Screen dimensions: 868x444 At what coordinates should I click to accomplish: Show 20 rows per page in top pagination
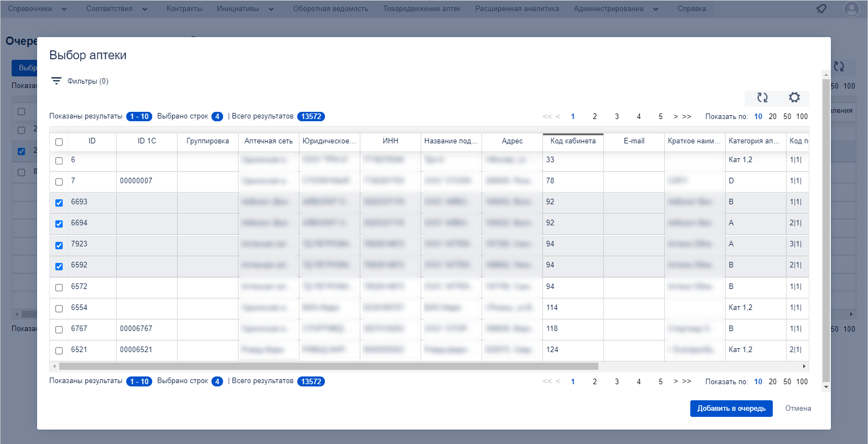(773, 117)
